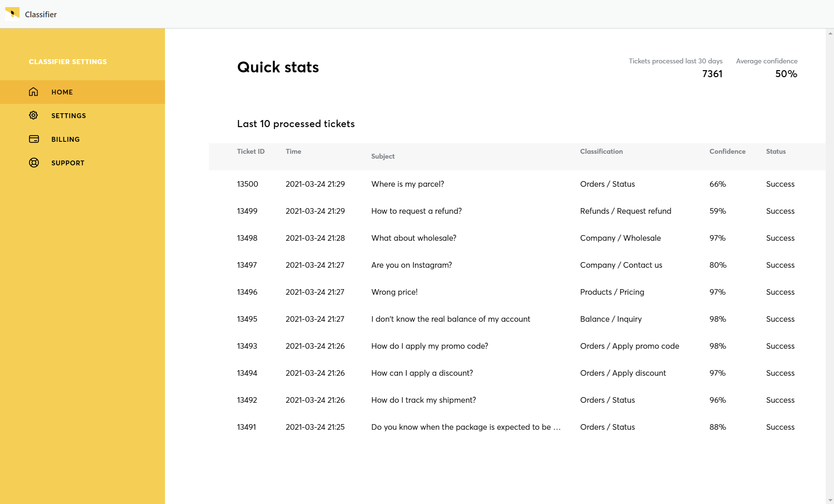Select ticket ID 13497
The image size is (834, 504).
(247, 265)
